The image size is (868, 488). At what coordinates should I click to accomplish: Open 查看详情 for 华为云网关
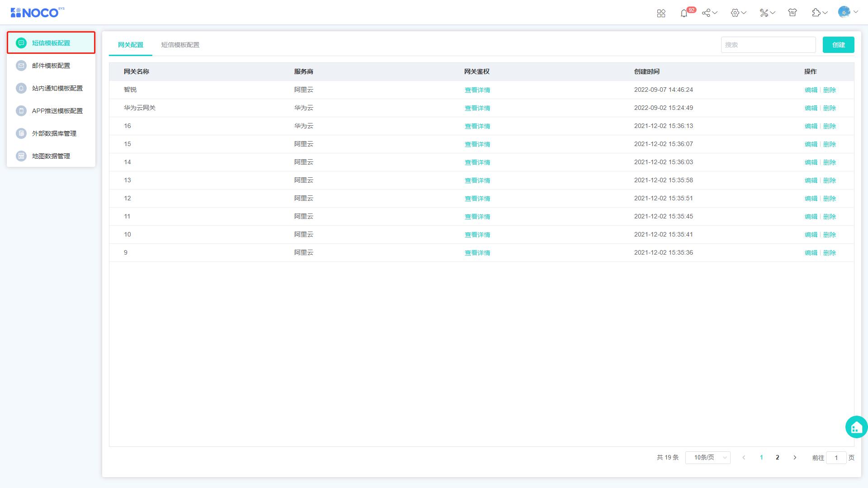tap(477, 108)
